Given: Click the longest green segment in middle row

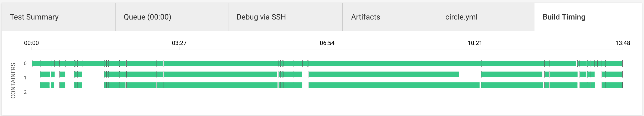Looking at the screenshot, I should tap(384, 74).
